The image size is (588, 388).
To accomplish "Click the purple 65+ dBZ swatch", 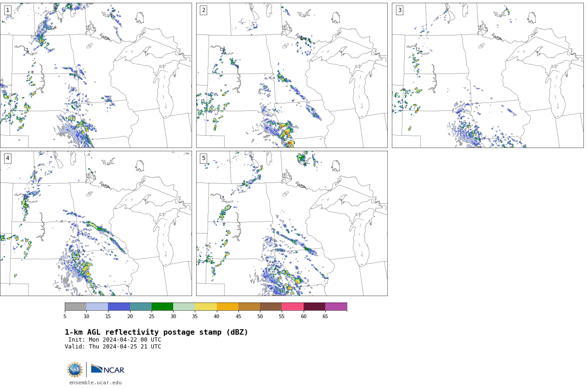I will tap(336, 307).
